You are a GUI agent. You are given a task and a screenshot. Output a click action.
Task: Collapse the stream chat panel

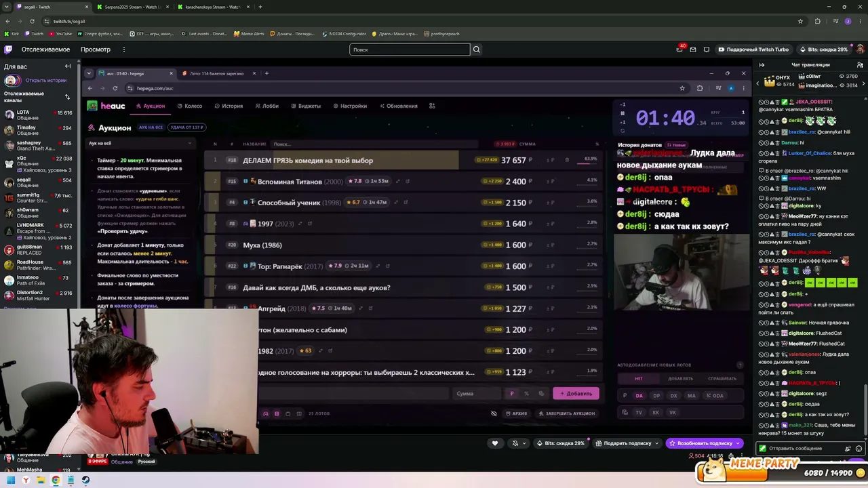pyautogui.click(x=762, y=65)
